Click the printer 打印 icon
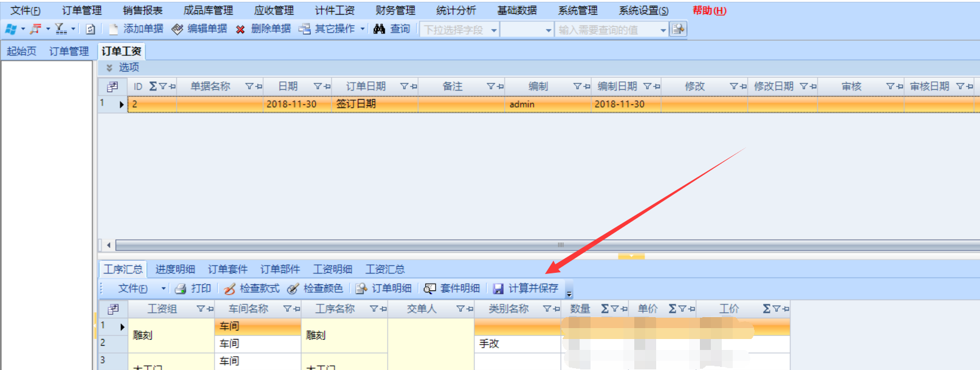Viewport: 980px width, 370px height. [x=180, y=289]
